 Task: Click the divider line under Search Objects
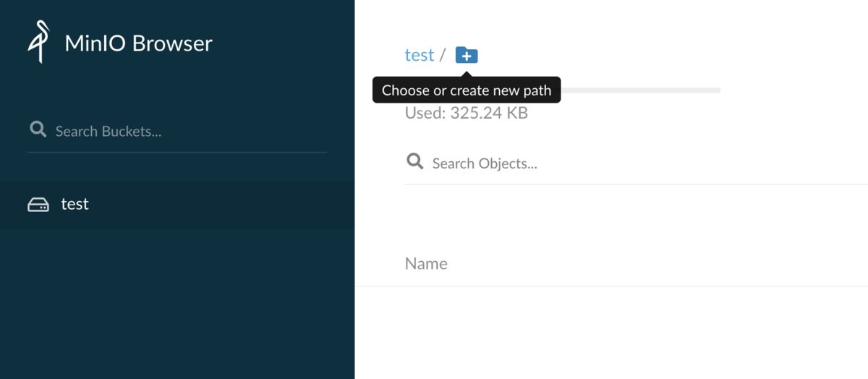click(637, 184)
